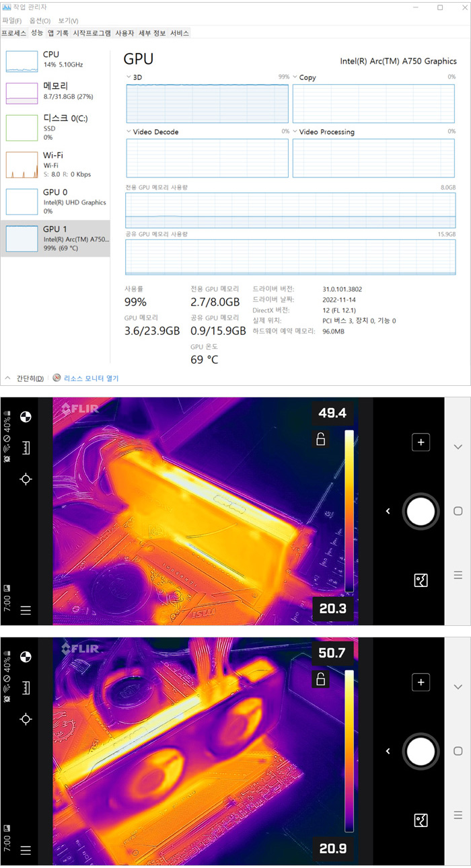The width and height of the screenshot is (471, 868).
Task: Open the 세부 정보 tab
Action: [x=152, y=33]
